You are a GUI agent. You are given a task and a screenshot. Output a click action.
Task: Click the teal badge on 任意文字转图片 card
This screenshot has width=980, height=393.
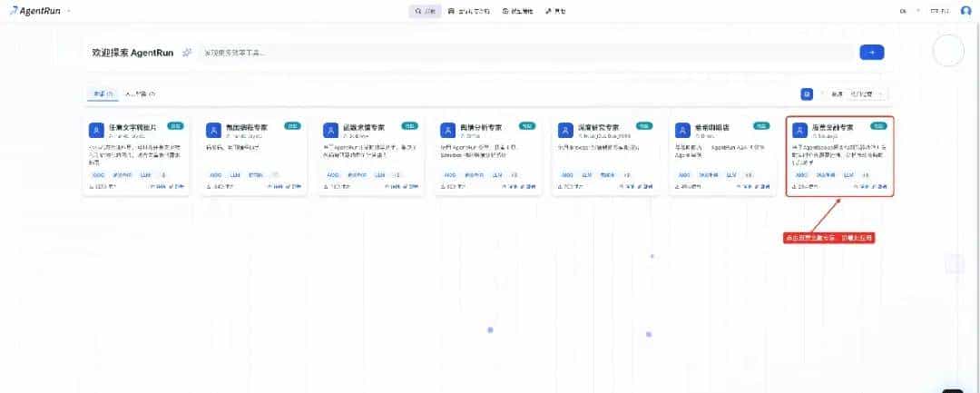tap(176, 125)
